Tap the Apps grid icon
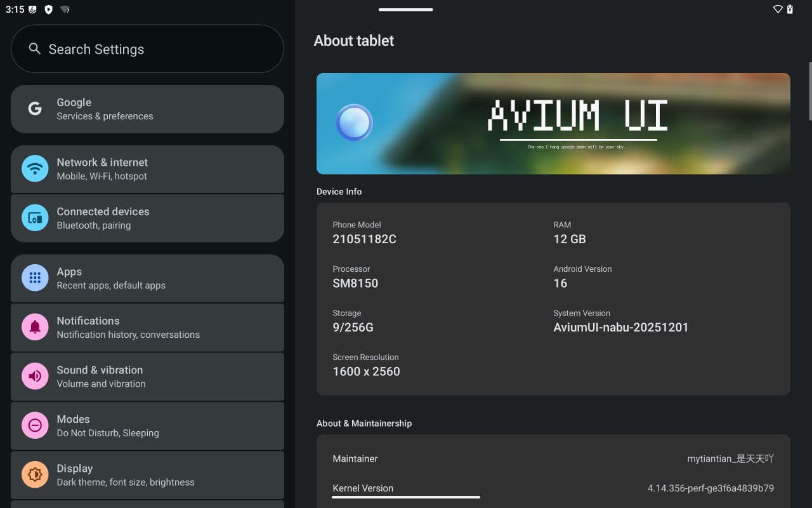The height and width of the screenshot is (508, 812). pos(35,278)
